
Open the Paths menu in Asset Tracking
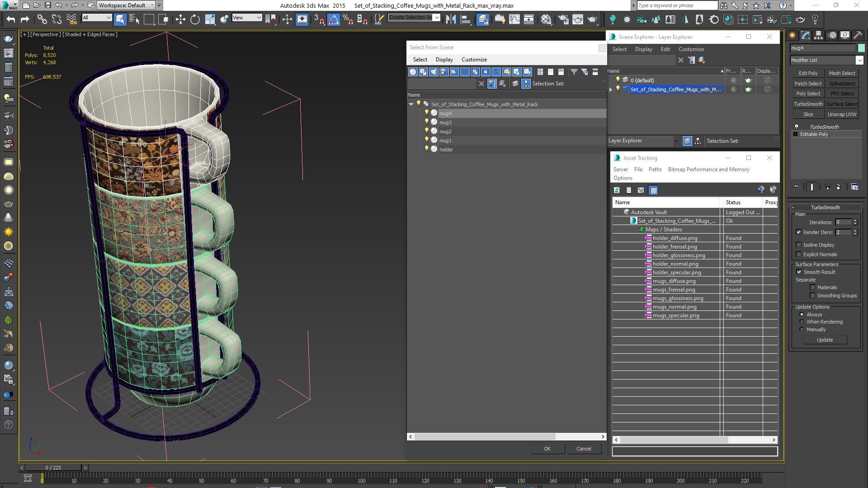[655, 169]
